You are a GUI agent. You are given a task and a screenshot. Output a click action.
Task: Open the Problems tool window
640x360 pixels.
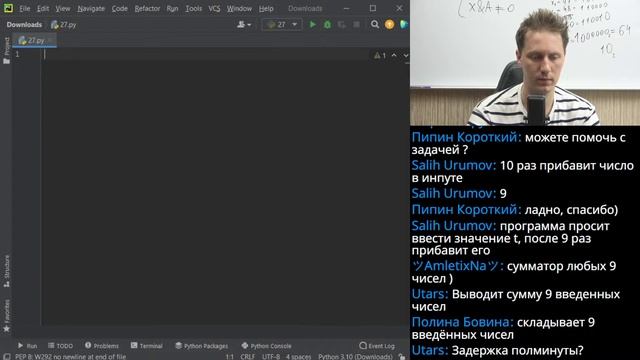tap(102, 346)
